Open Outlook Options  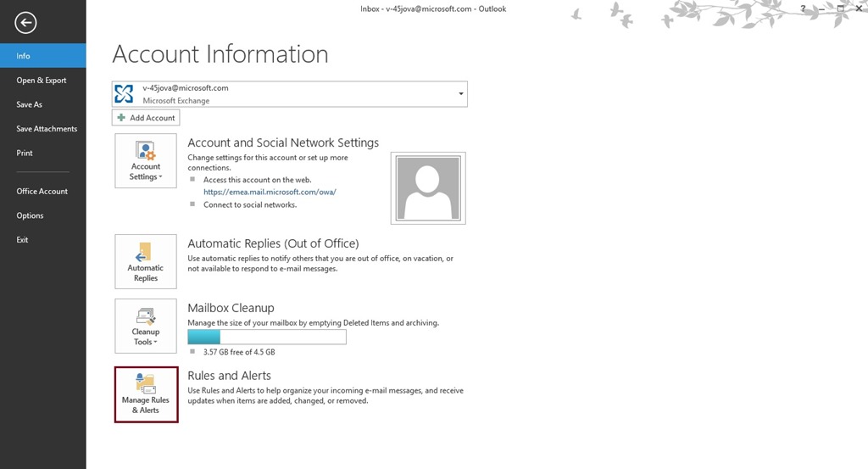pyautogui.click(x=30, y=215)
